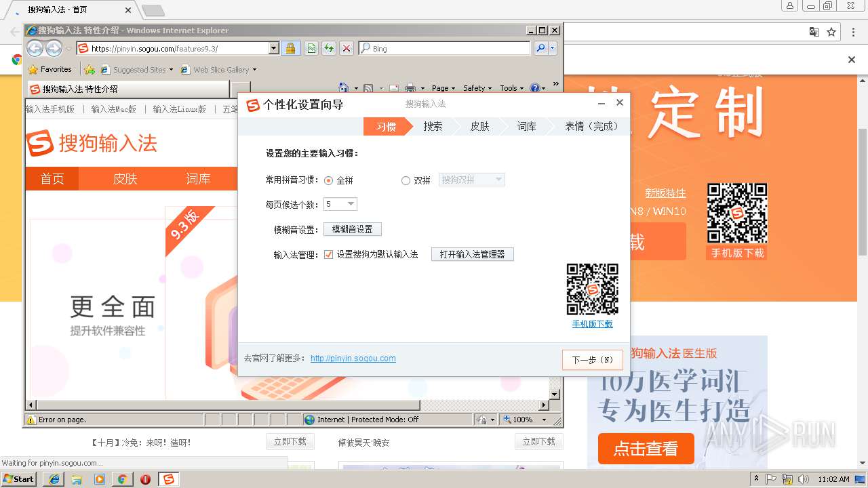Click the IE Read Mail icon
Viewport: 868px width, 488px height.
tap(393, 88)
